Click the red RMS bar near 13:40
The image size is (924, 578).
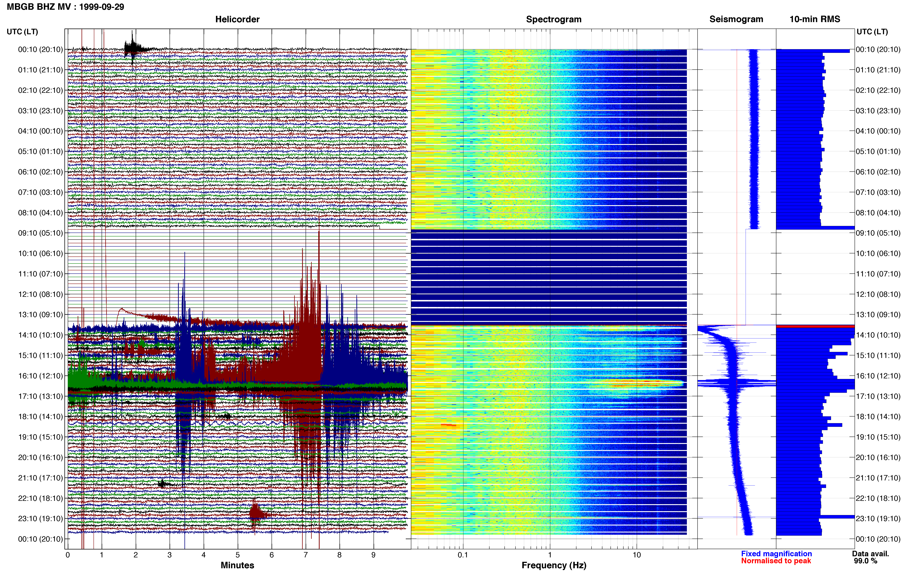tap(815, 326)
